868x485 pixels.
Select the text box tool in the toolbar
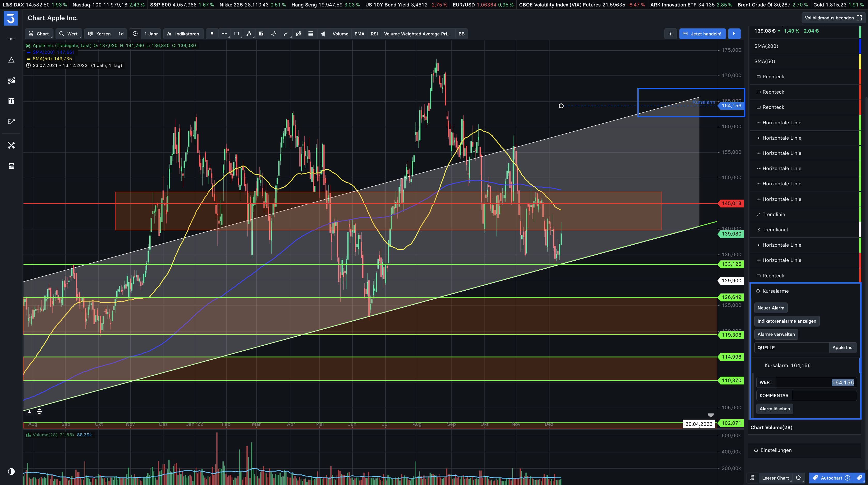pos(261,34)
